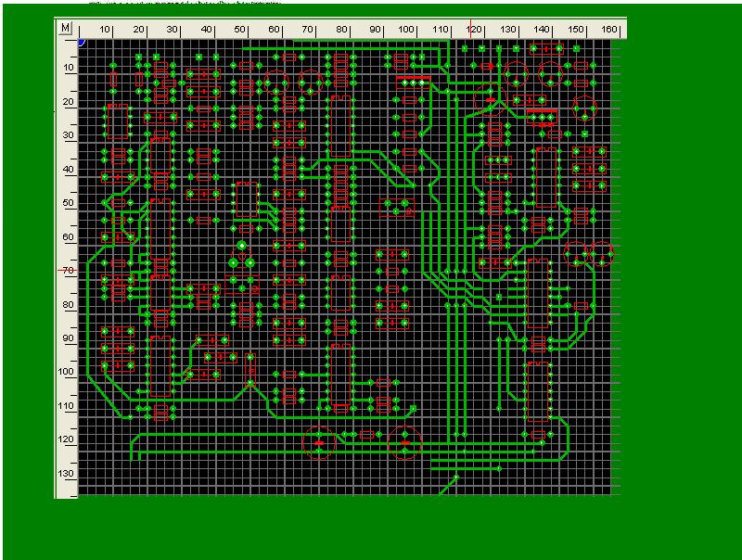Click label 60 on the horizontal ruler

274,30
